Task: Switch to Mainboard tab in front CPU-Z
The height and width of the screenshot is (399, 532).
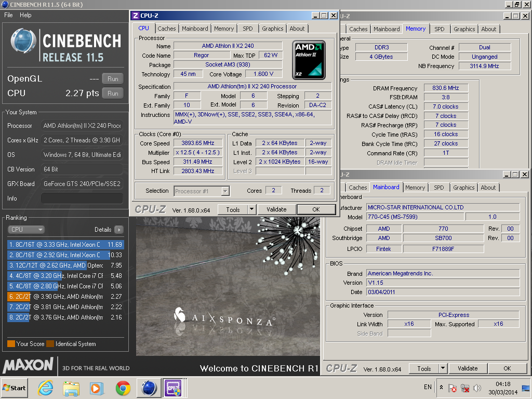Action: 195,29
